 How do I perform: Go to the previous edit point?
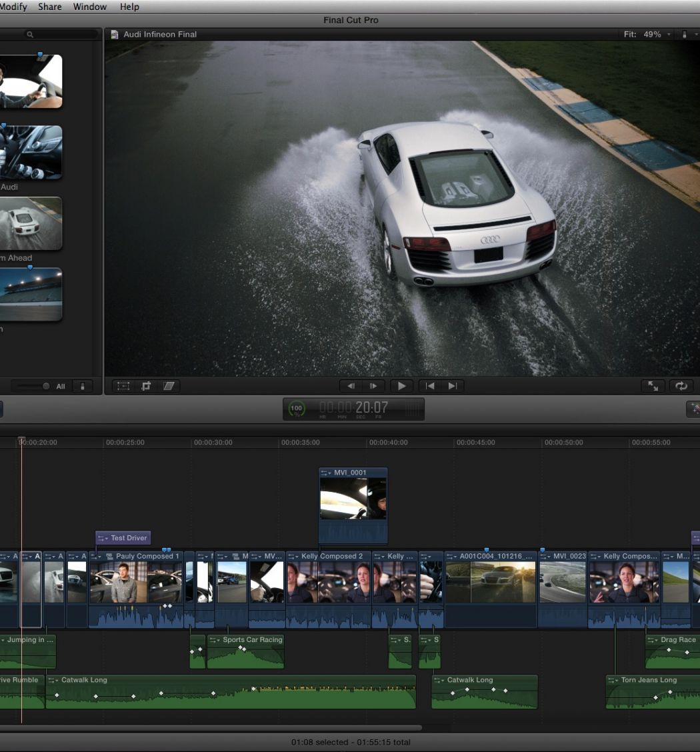point(430,386)
